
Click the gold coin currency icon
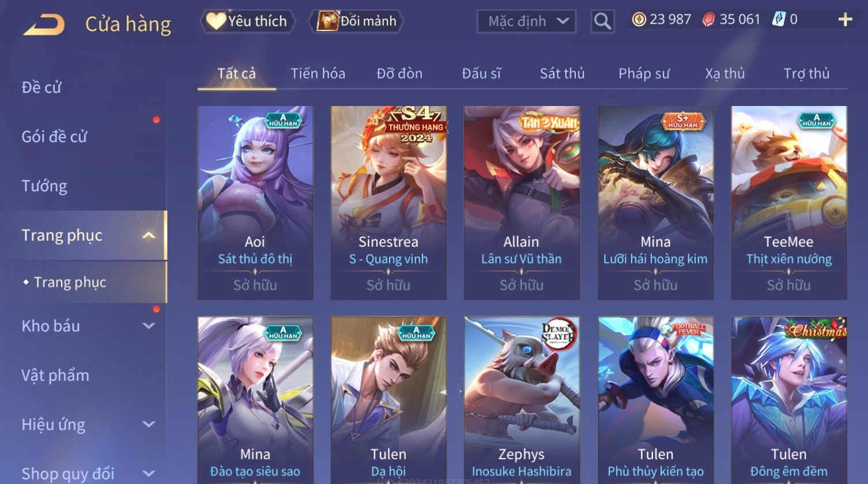pos(639,20)
